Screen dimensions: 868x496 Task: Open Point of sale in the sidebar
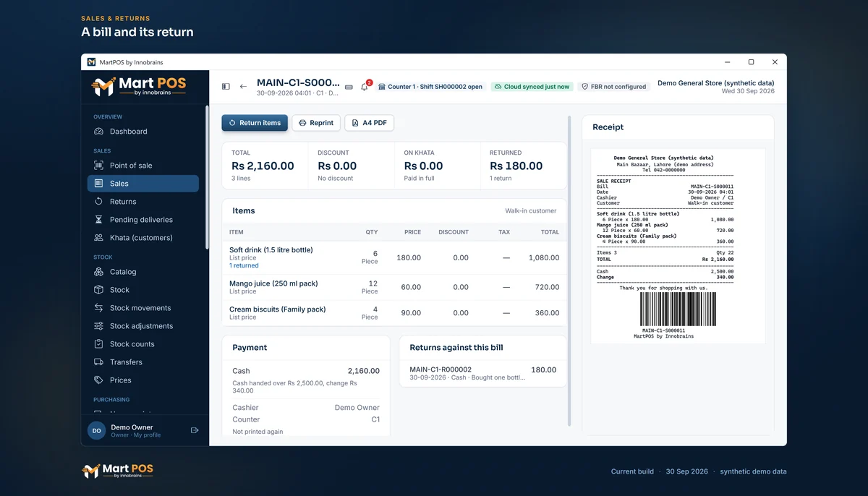pos(143,166)
